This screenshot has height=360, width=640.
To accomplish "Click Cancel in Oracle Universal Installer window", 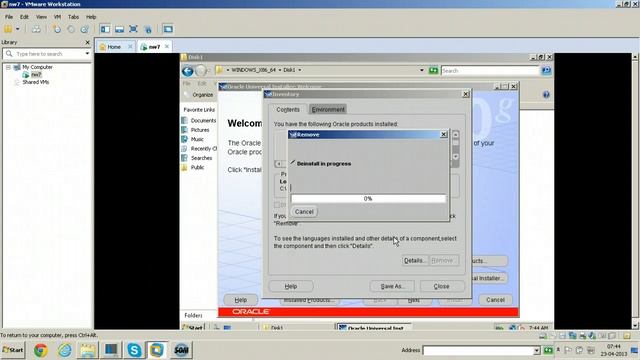I will tap(495, 300).
